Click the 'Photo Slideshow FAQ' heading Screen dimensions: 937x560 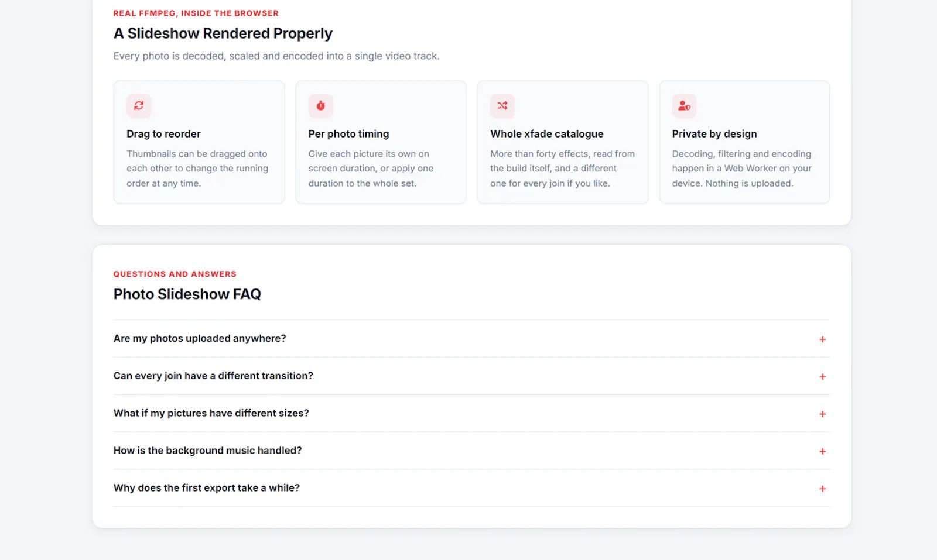coord(187,294)
